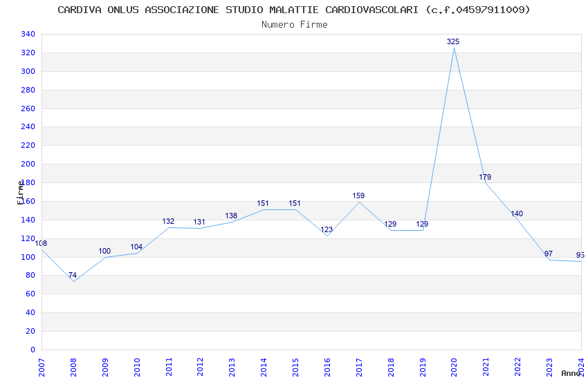Screen dimensions: 588x380
Task: Click the Firme vertical axis title
Action: point(20,193)
